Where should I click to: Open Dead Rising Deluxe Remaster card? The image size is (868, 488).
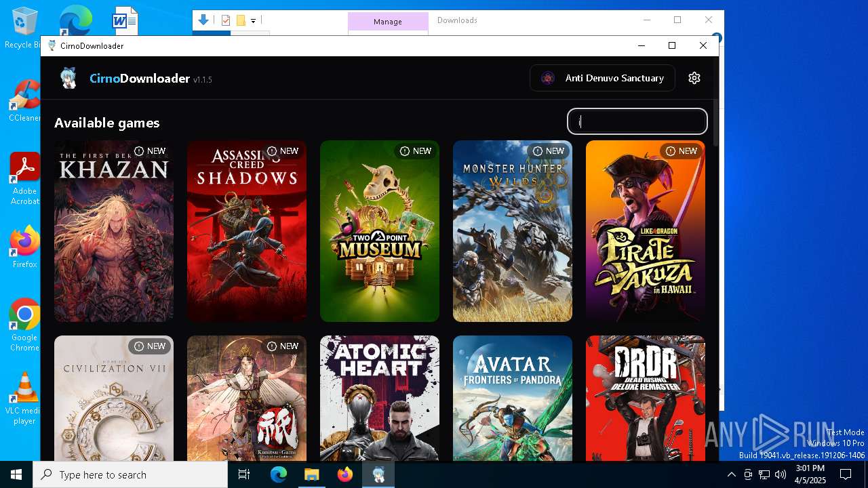(646, 399)
